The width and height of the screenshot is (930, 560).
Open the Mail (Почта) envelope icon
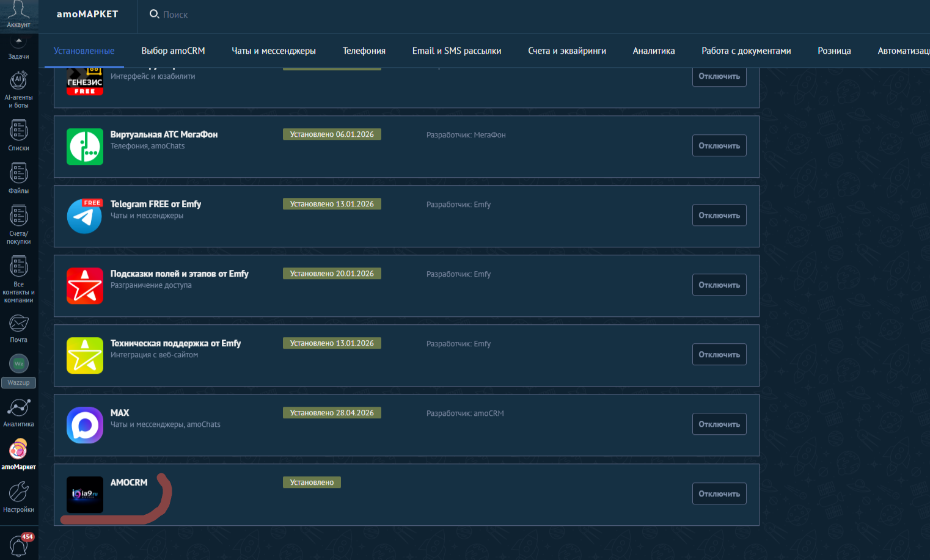(18, 323)
